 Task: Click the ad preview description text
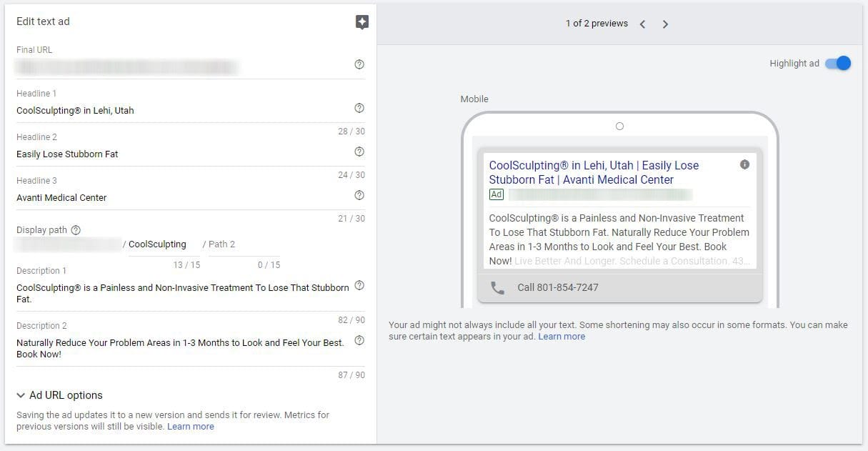(x=619, y=239)
